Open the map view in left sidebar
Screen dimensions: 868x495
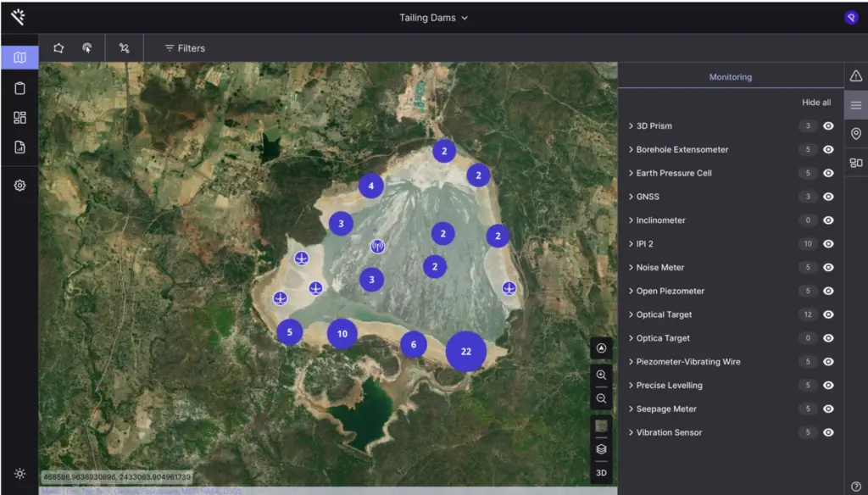[x=19, y=58]
